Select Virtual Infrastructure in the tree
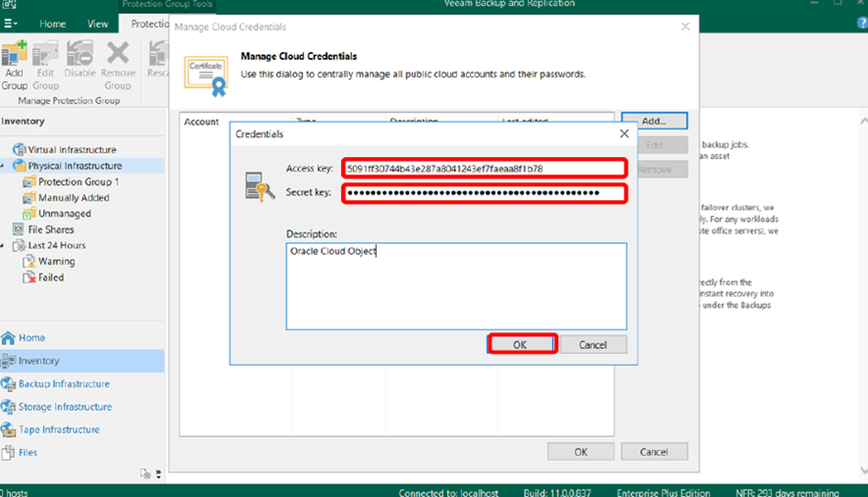Image resolution: width=868 pixels, height=497 pixels. coord(72,149)
